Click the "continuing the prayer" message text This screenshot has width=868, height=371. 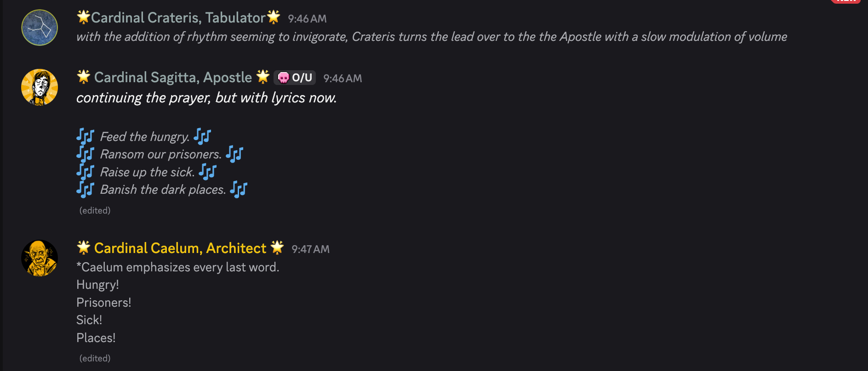pos(206,98)
